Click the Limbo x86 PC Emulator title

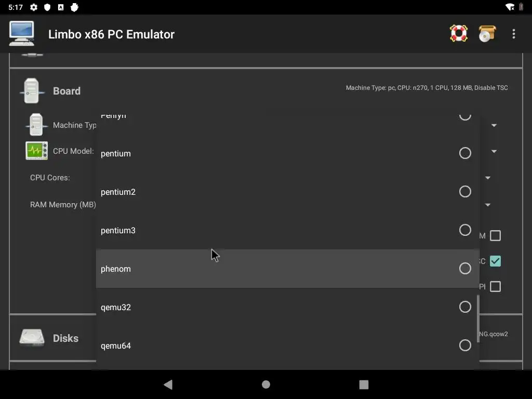tap(111, 34)
